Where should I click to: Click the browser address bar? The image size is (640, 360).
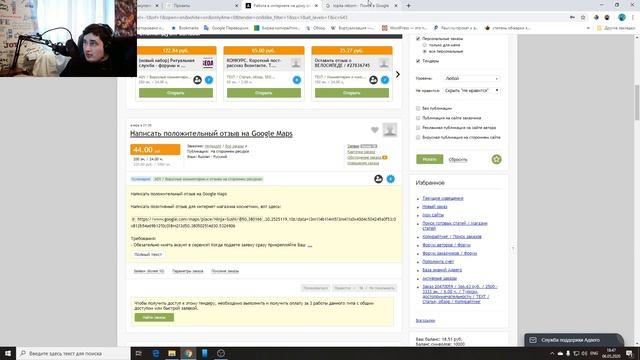[x=351, y=18]
